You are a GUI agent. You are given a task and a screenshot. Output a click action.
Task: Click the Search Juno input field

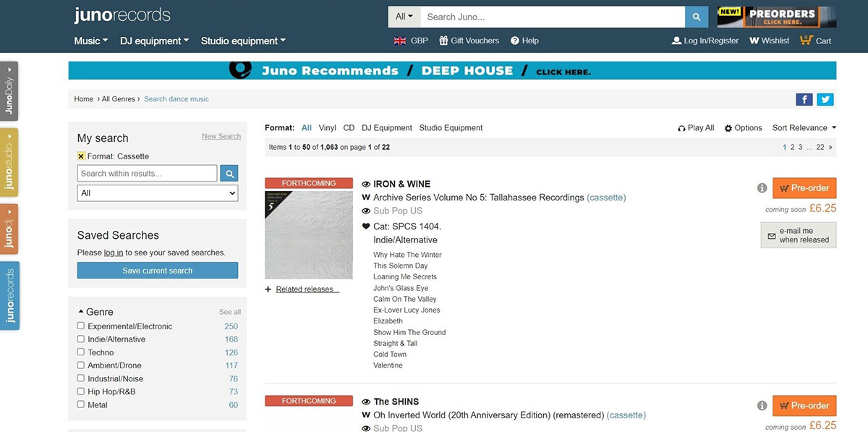(x=552, y=17)
